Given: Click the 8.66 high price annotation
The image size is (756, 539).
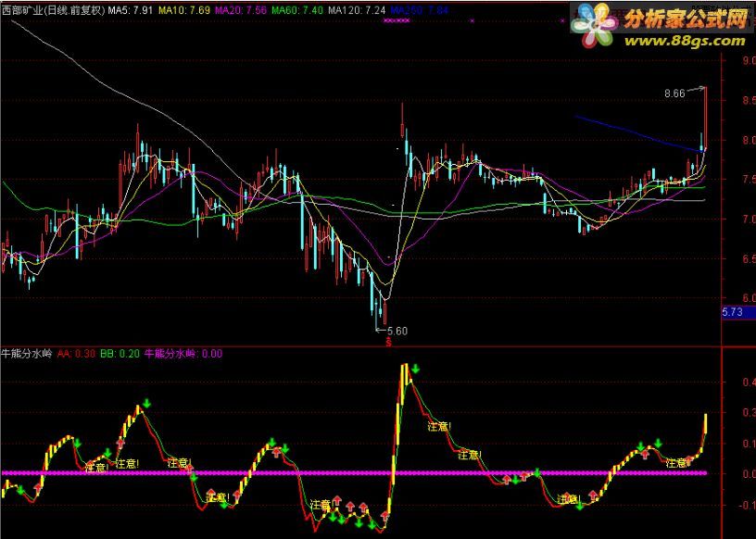Looking at the screenshot, I should point(674,94).
